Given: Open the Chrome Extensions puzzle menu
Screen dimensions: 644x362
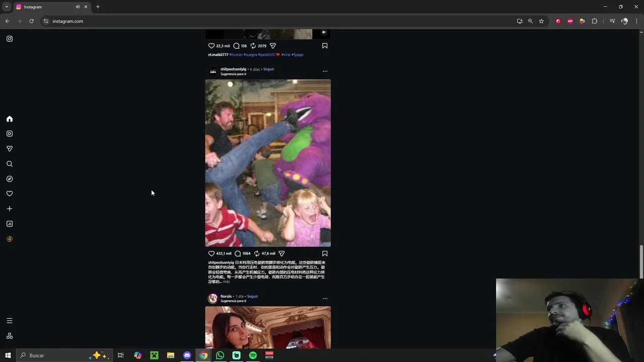Looking at the screenshot, I should pyautogui.click(x=594, y=21).
